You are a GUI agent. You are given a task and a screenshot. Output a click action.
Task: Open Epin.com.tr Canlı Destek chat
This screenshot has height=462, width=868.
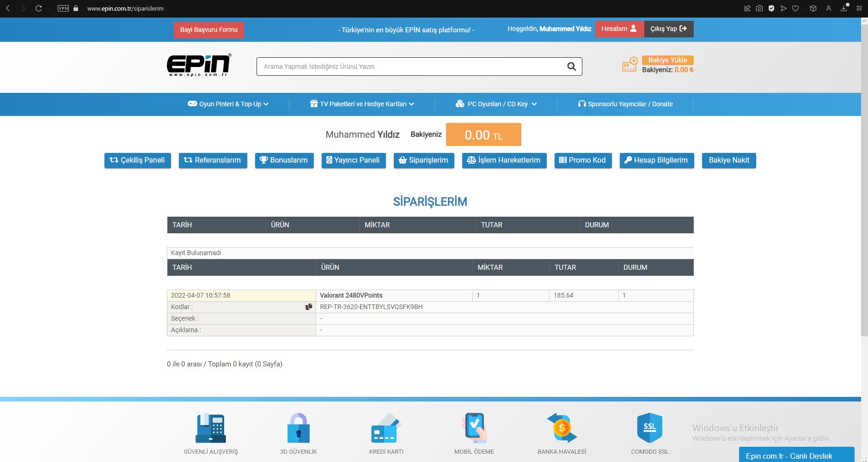point(797,455)
